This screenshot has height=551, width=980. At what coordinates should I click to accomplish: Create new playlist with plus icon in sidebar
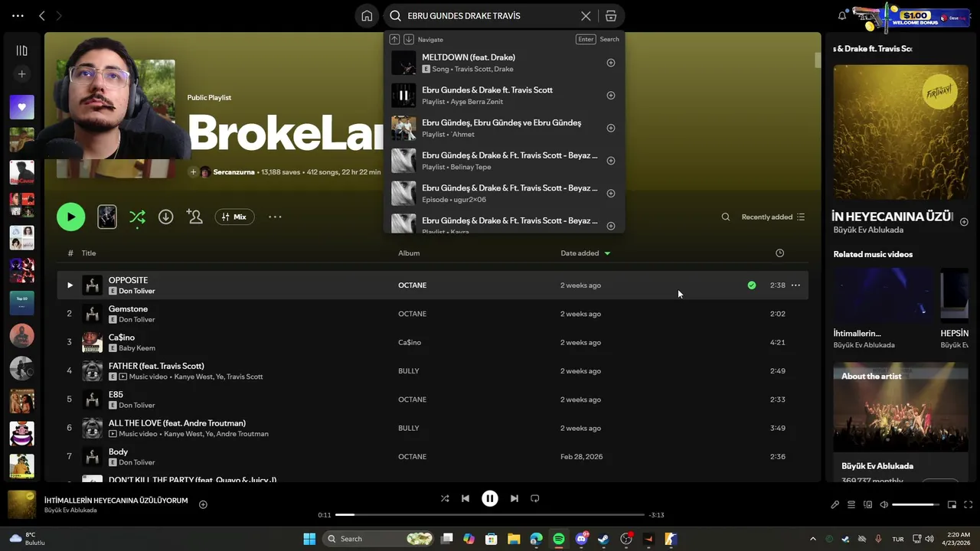tap(21, 74)
